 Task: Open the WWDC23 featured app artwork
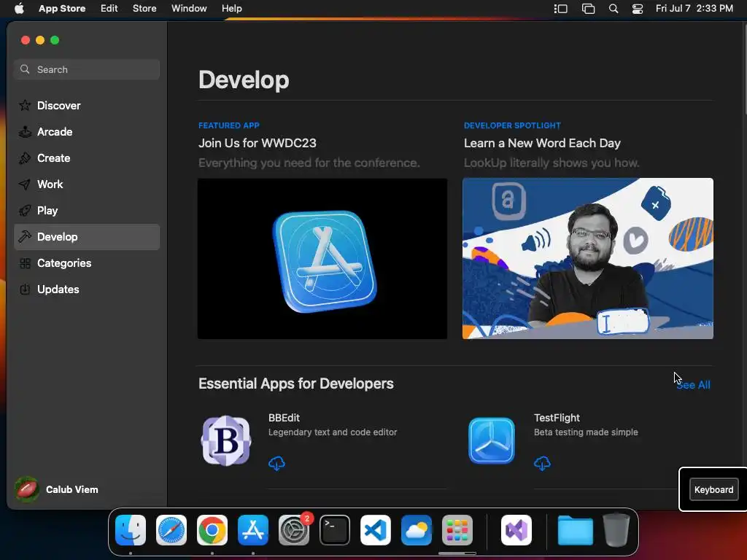pyautogui.click(x=322, y=259)
